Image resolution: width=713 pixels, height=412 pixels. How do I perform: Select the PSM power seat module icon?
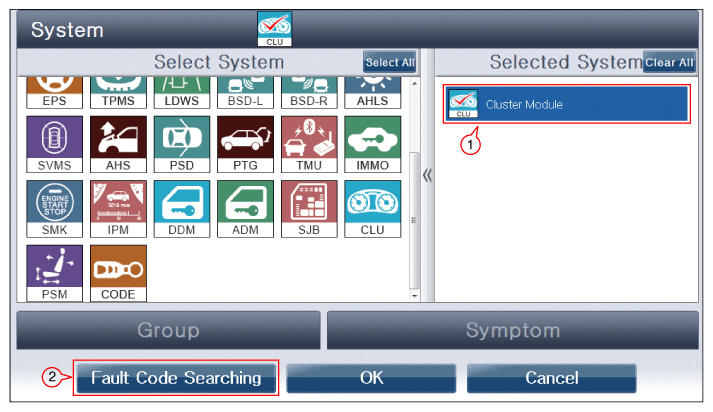click(55, 273)
